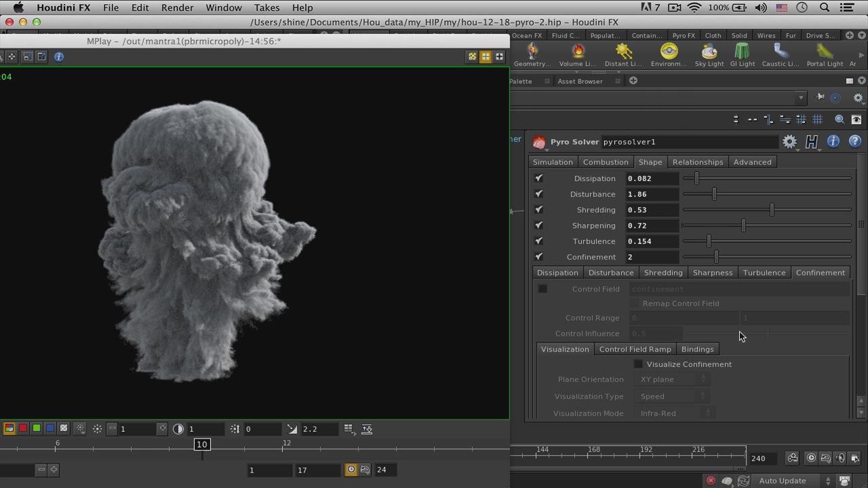Switch to the Turbulence sub-tab

pyautogui.click(x=764, y=272)
